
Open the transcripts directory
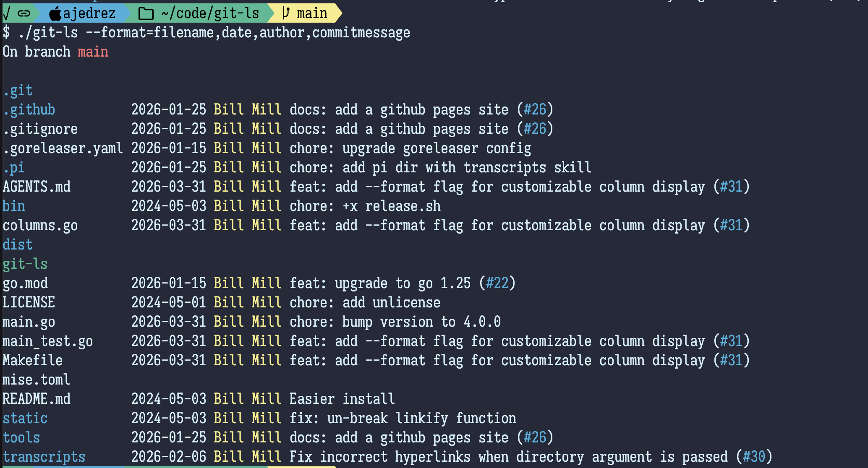coord(44,457)
